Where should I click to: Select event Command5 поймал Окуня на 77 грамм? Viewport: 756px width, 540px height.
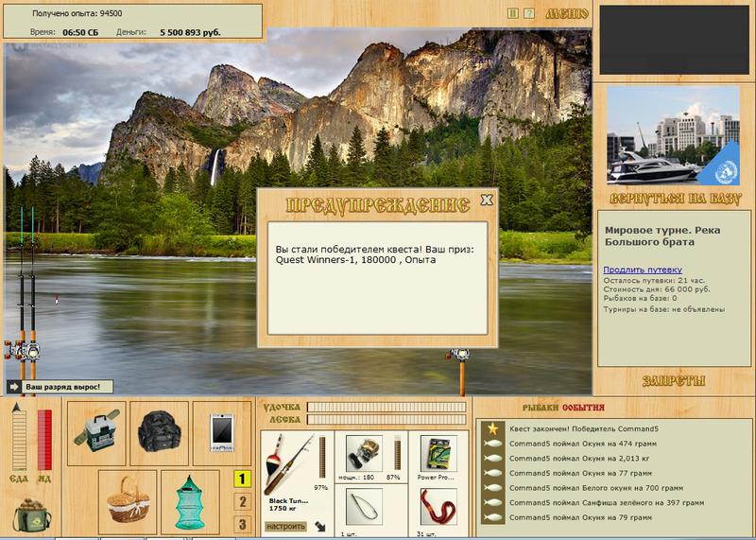pyautogui.click(x=580, y=473)
